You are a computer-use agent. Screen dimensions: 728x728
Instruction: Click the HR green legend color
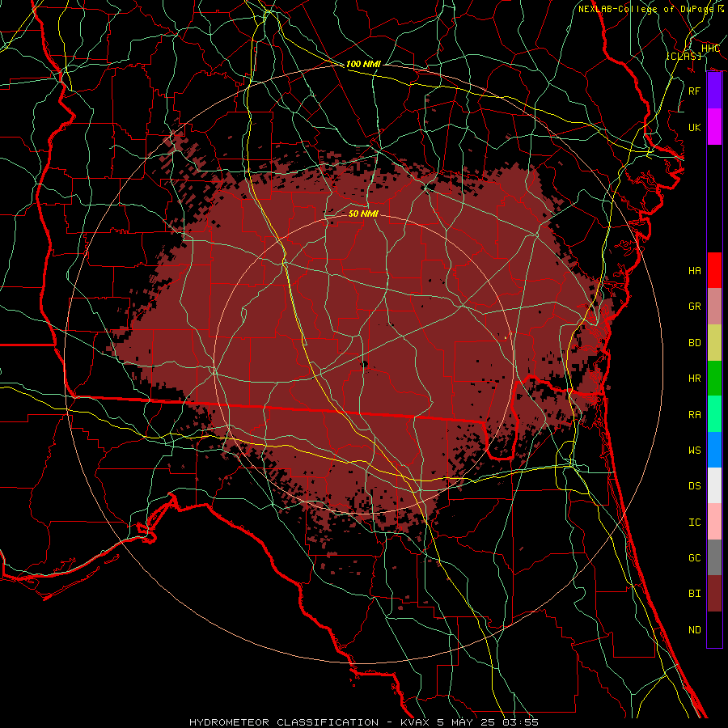click(x=714, y=378)
